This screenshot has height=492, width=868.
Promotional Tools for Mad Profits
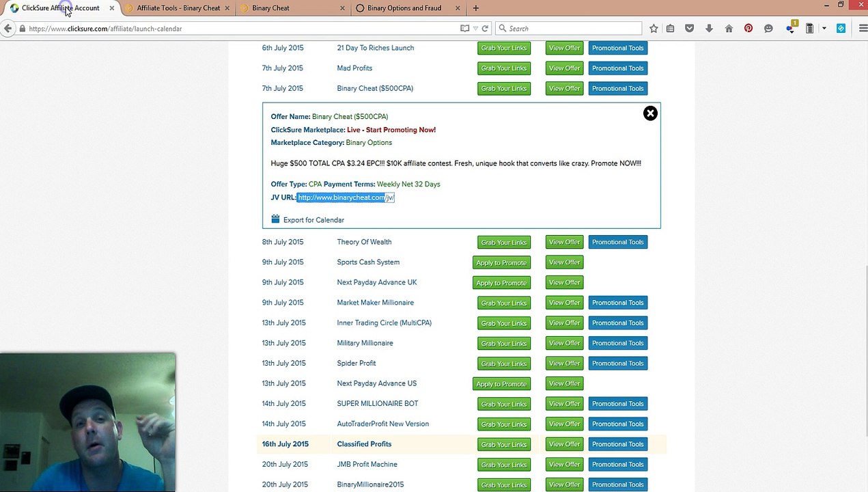tap(618, 68)
